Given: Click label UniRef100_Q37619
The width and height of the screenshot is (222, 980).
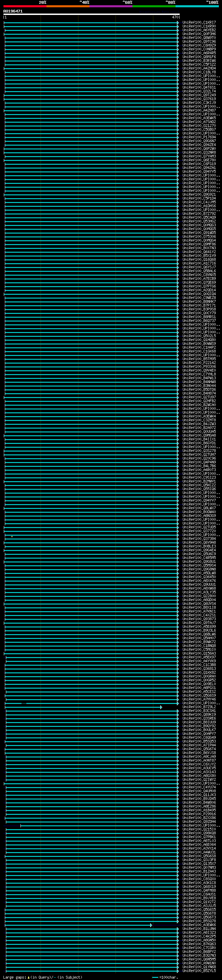Looking at the screenshot, I should 199,99.
